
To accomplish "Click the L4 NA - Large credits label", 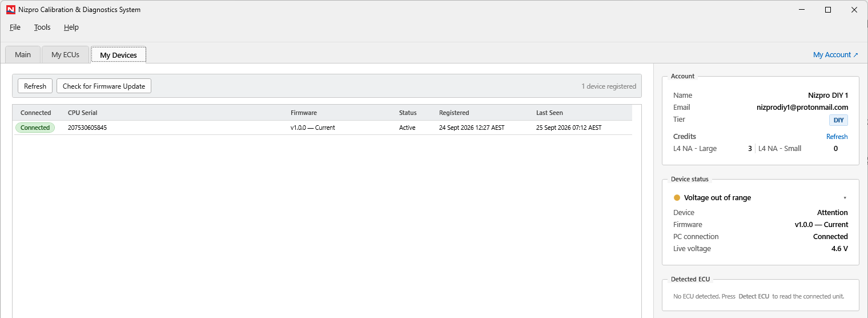I will tap(695, 149).
